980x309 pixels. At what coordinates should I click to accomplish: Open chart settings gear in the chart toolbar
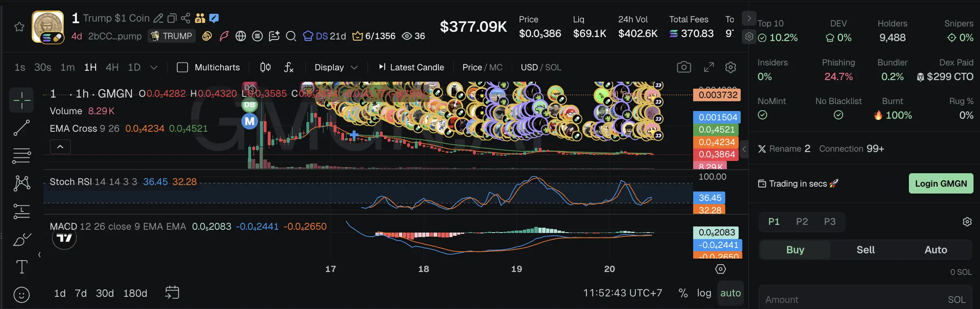731,67
